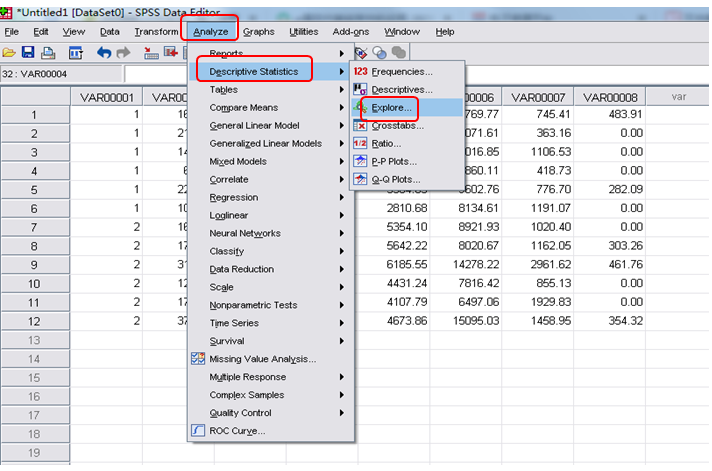The width and height of the screenshot is (712, 471).
Task: Select row 12 header
Action: point(34,321)
